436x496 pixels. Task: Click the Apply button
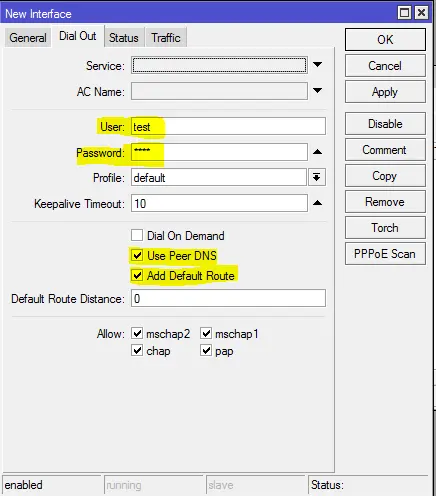pyautogui.click(x=385, y=92)
